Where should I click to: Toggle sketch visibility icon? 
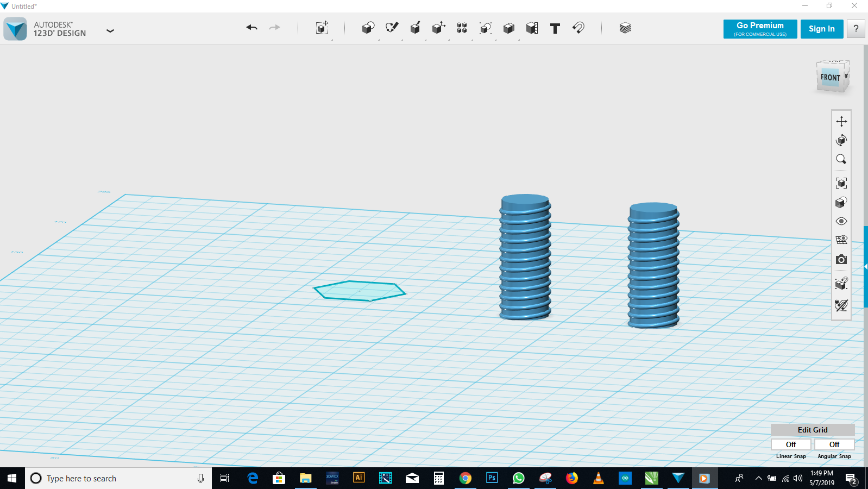pos(841,305)
